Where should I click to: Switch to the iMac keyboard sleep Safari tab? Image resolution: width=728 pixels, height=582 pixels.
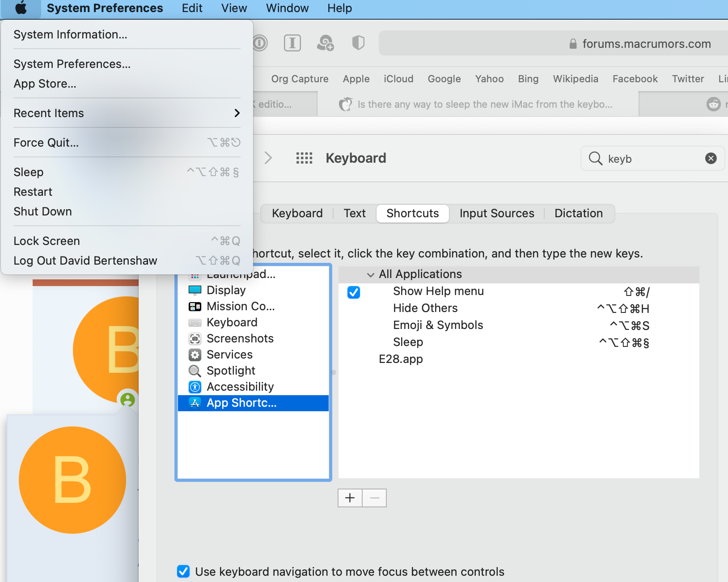pyautogui.click(x=478, y=104)
